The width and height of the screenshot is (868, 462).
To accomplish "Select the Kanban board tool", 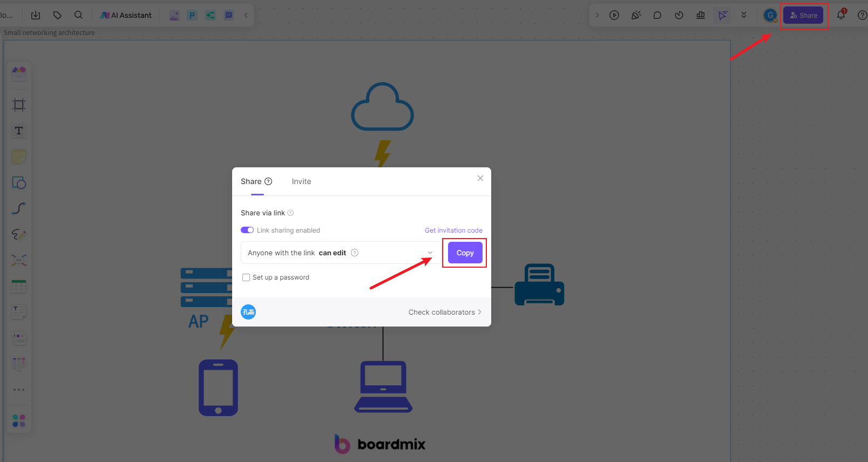I will [x=19, y=364].
